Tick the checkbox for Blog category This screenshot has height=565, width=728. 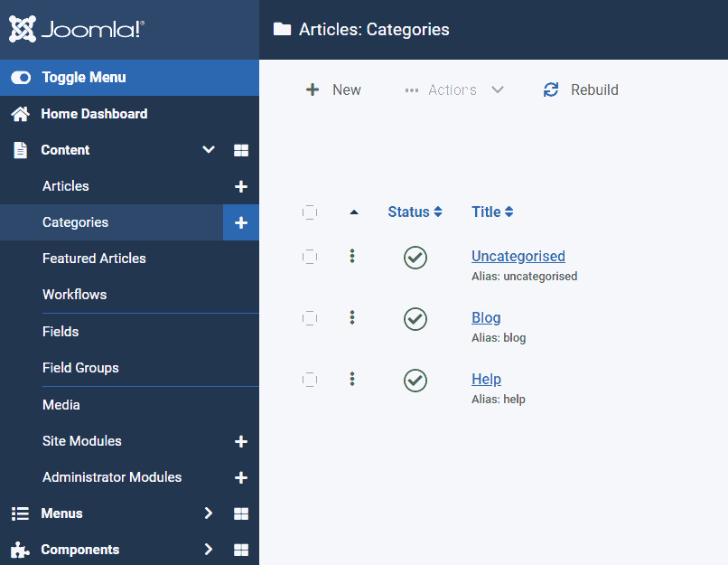(x=310, y=318)
